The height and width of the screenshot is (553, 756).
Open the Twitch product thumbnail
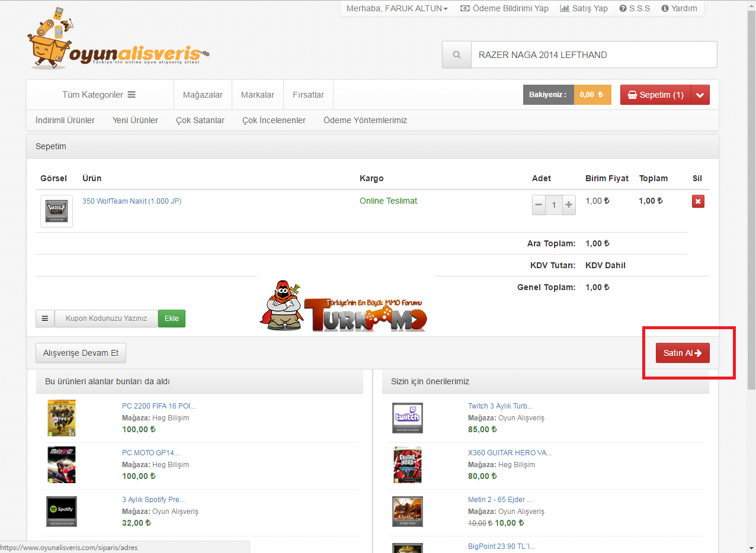pyautogui.click(x=408, y=418)
